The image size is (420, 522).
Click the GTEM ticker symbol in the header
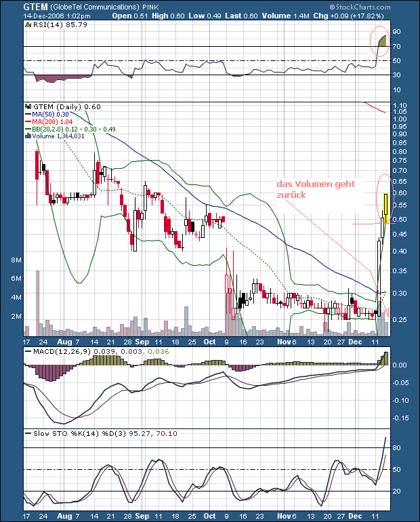pyautogui.click(x=36, y=7)
